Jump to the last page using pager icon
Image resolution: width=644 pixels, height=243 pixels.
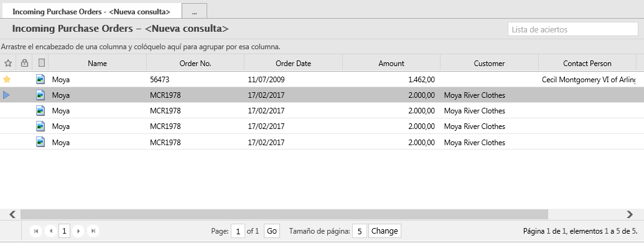click(93, 231)
